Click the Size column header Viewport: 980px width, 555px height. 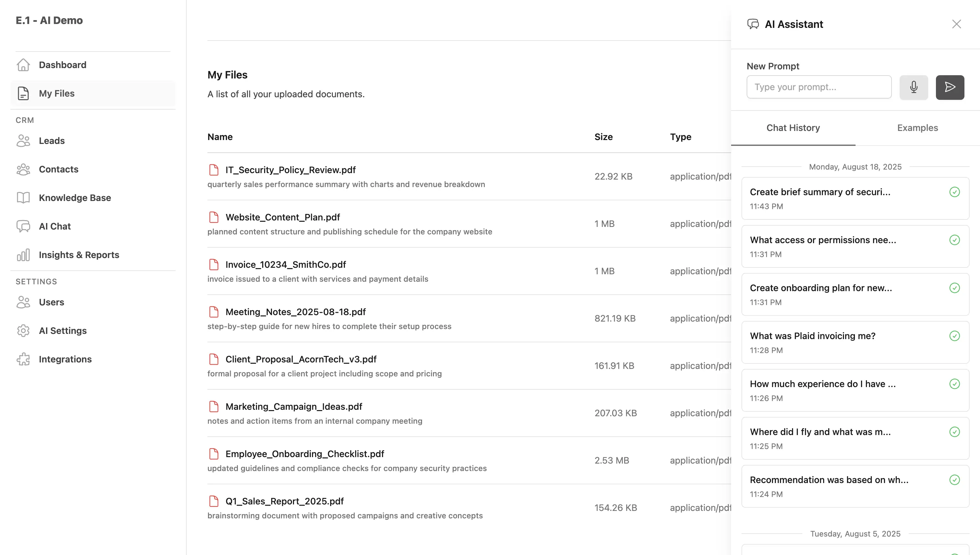coord(603,137)
